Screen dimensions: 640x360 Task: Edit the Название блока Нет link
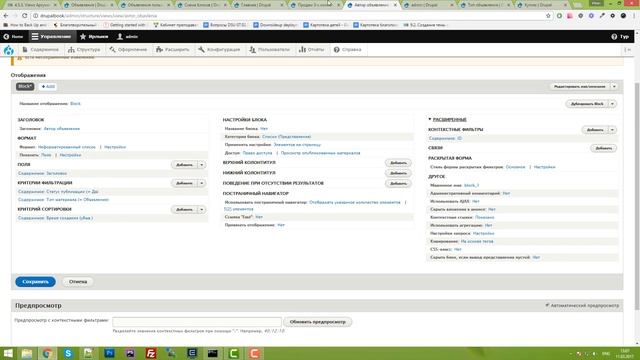[264, 129]
